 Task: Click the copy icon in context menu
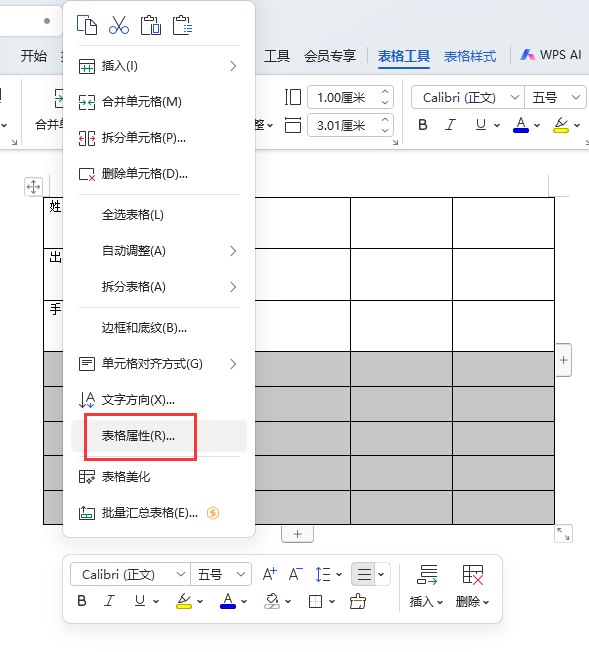point(87,25)
